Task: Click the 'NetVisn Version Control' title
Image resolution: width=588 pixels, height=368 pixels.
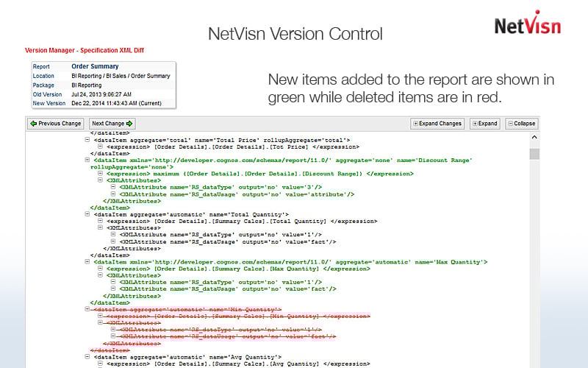Action: 295,34
